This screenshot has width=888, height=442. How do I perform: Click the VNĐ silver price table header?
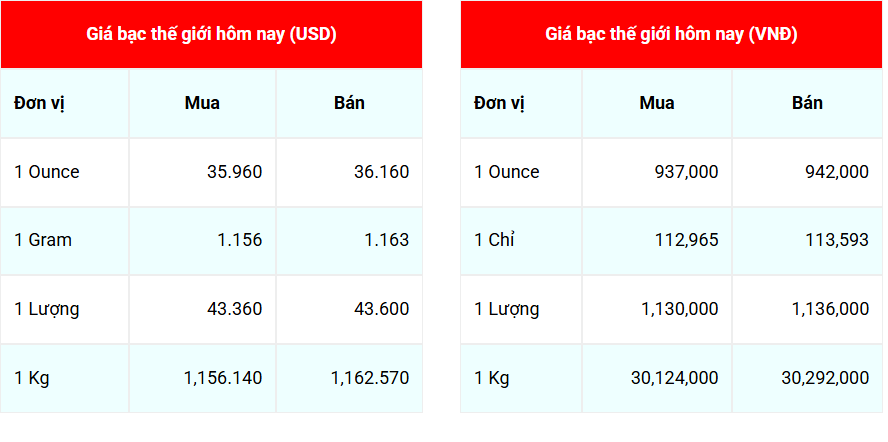pos(671,34)
